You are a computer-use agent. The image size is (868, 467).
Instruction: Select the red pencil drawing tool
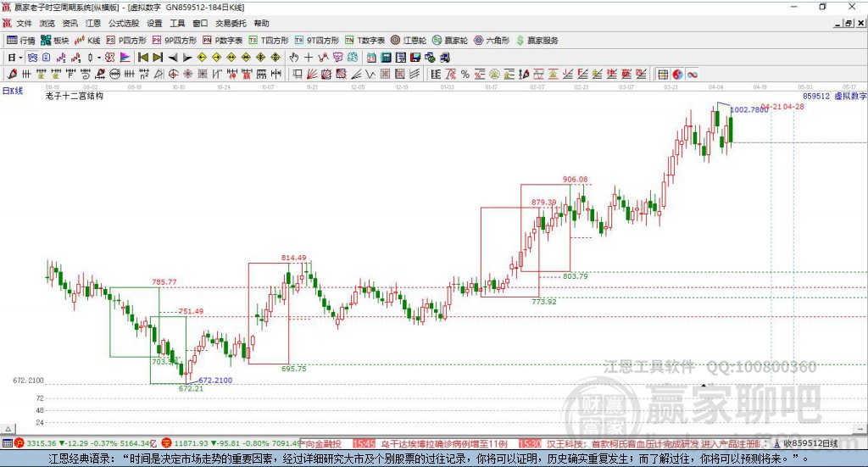click(12, 74)
